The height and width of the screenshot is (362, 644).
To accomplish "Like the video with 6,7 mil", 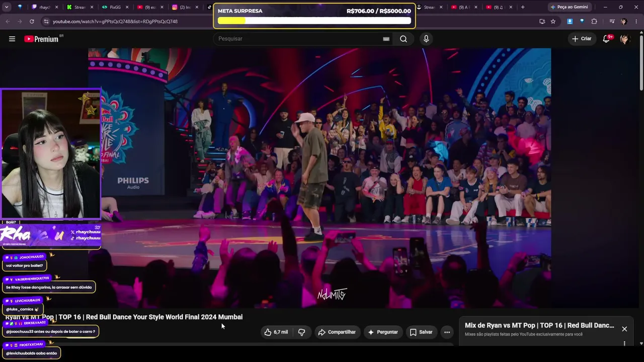I will click(276, 332).
